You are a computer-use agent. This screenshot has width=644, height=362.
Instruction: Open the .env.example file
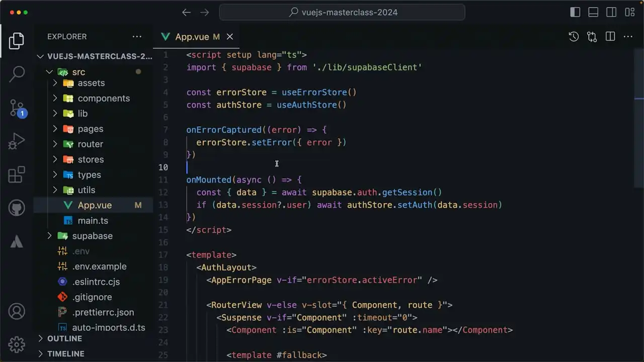[x=93, y=266]
